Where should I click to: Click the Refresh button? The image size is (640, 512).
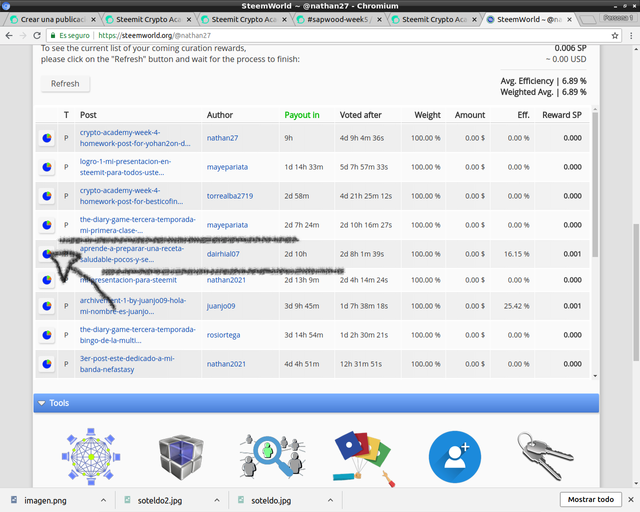click(65, 84)
